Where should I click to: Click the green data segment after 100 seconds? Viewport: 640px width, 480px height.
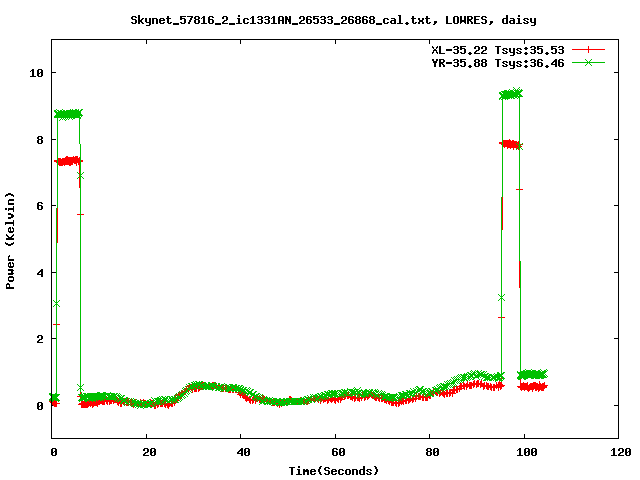(x=533, y=374)
